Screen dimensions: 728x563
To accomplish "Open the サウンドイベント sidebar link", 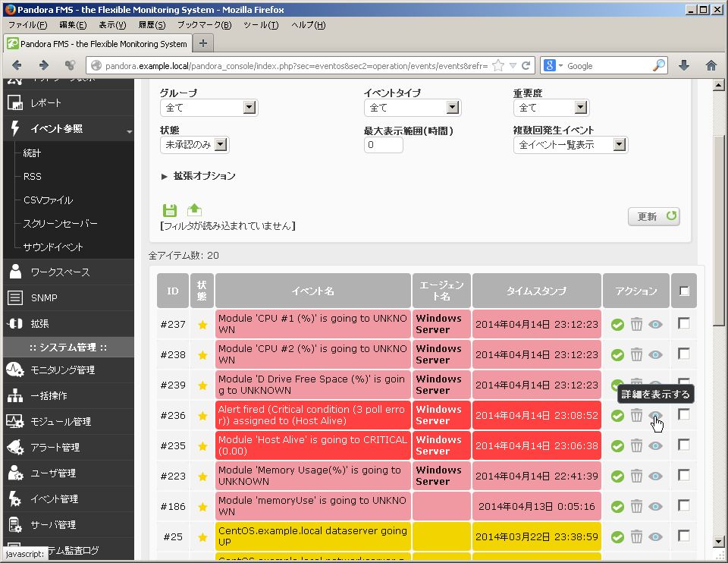I will pos(53,247).
